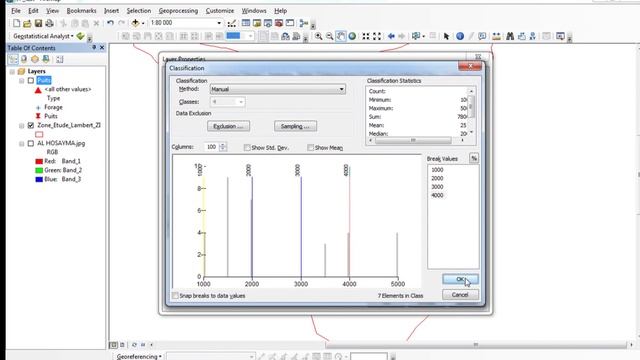Select the Pan hand tool
The height and width of the screenshot is (360, 640).
click(340, 36)
